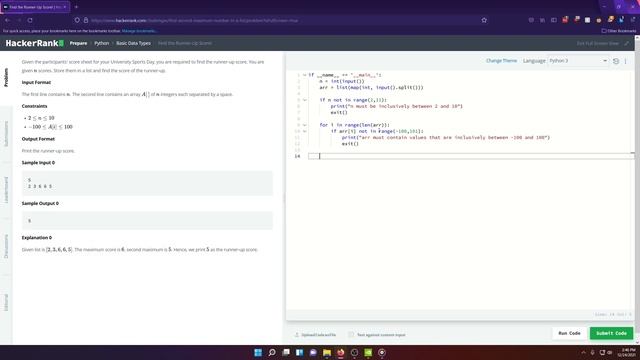Click the 'Output Format' heading
This screenshot has width=640, height=360.
pos(38,139)
